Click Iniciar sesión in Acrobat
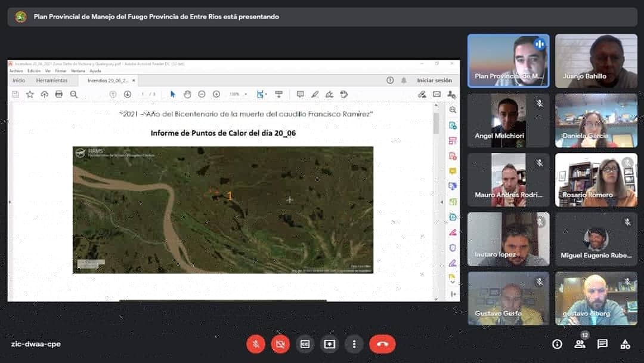644x363 pixels. tap(434, 81)
